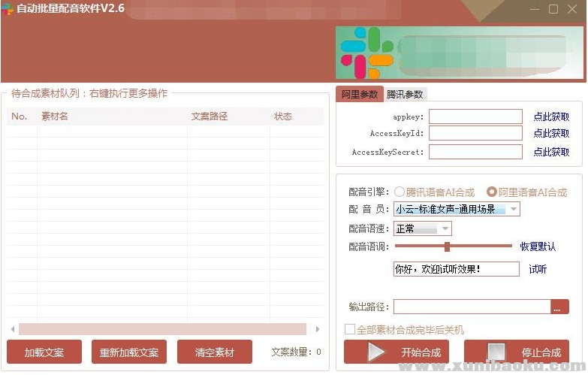Click the colorful logo in the banner
588x375 pixels.
(367, 54)
